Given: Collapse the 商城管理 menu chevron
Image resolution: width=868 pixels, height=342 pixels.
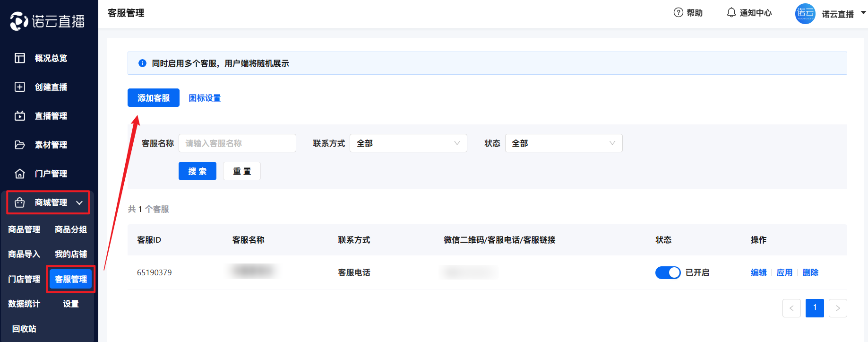Looking at the screenshot, I should pos(79,203).
